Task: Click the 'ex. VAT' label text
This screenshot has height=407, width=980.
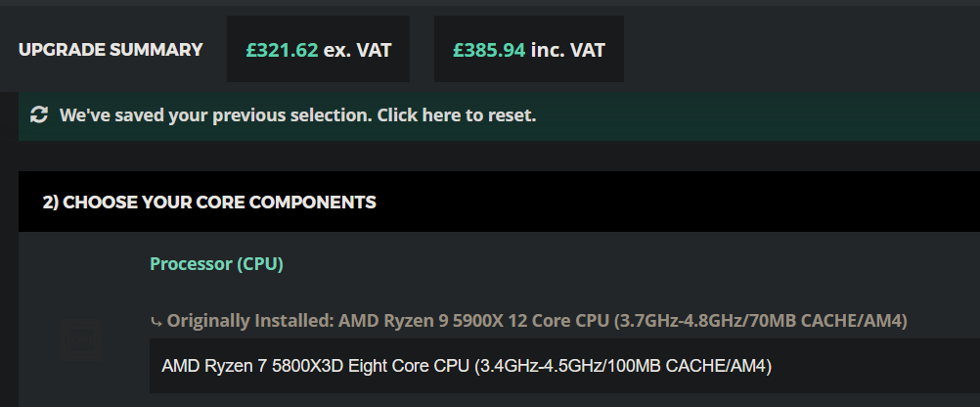Action: click(358, 50)
